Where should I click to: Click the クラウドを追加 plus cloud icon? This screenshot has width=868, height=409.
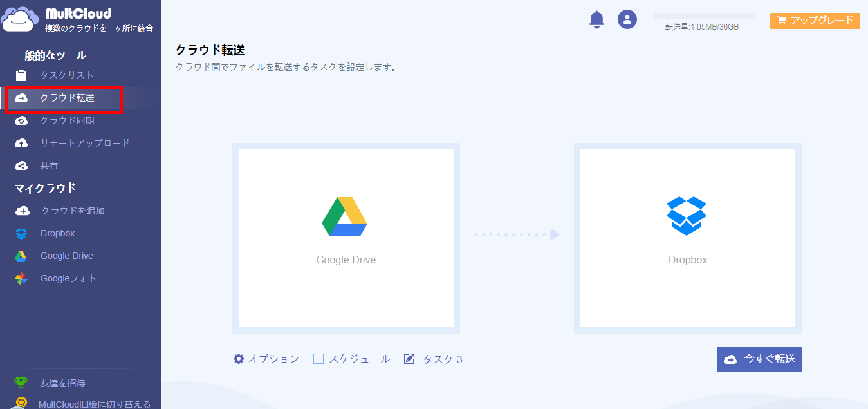coord(22,211)
